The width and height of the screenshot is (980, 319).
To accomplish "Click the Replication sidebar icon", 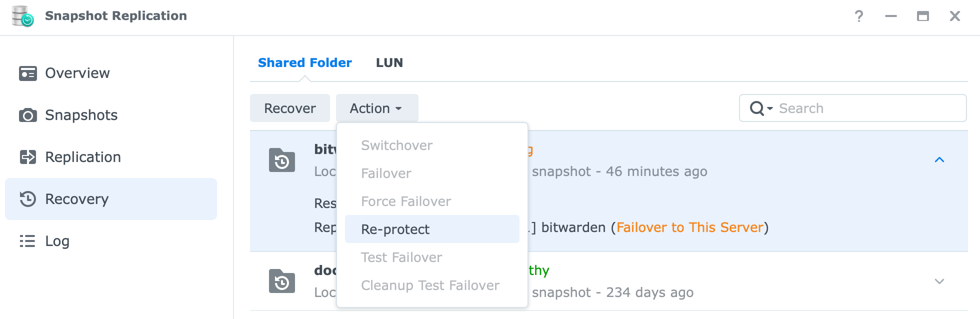I will tap(28, 157).
